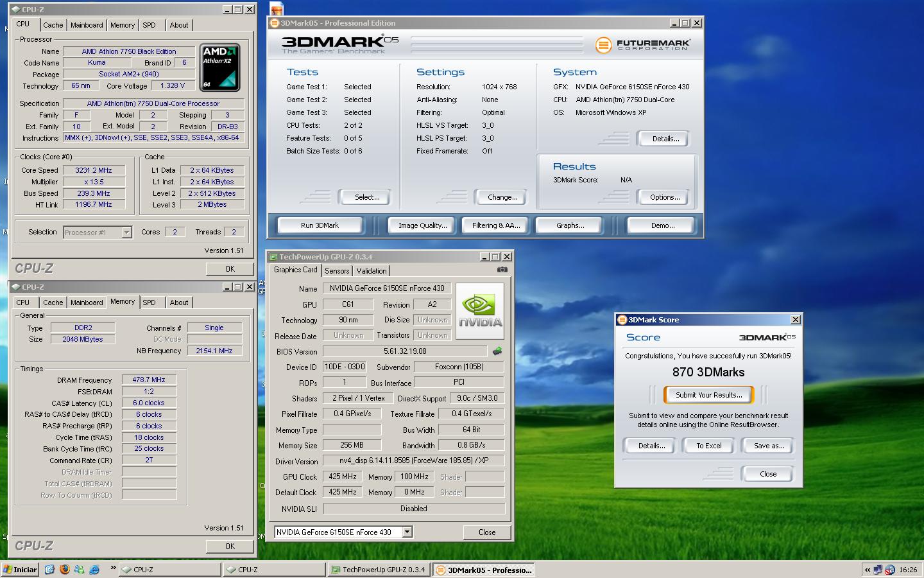Viewport: 924px width, 578px height.
Task: Click the 3DMark Score dialog title icon
Action: pos(621,320)
